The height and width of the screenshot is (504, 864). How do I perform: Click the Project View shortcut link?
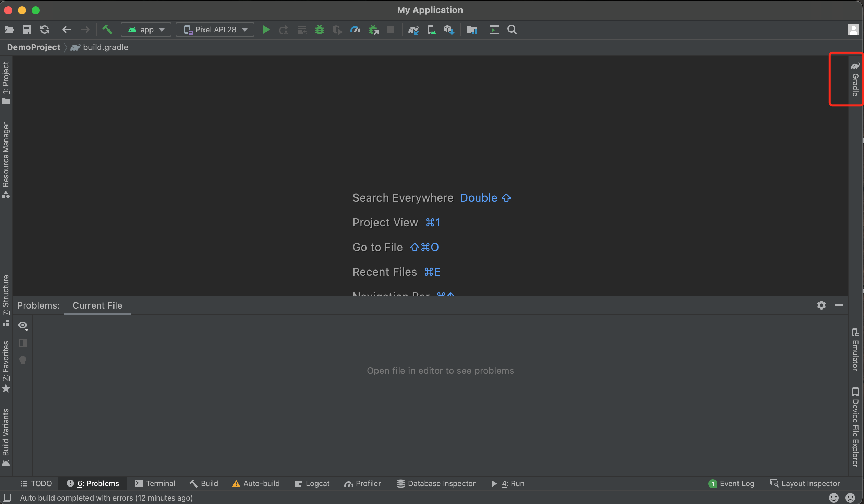pos(385,222)
